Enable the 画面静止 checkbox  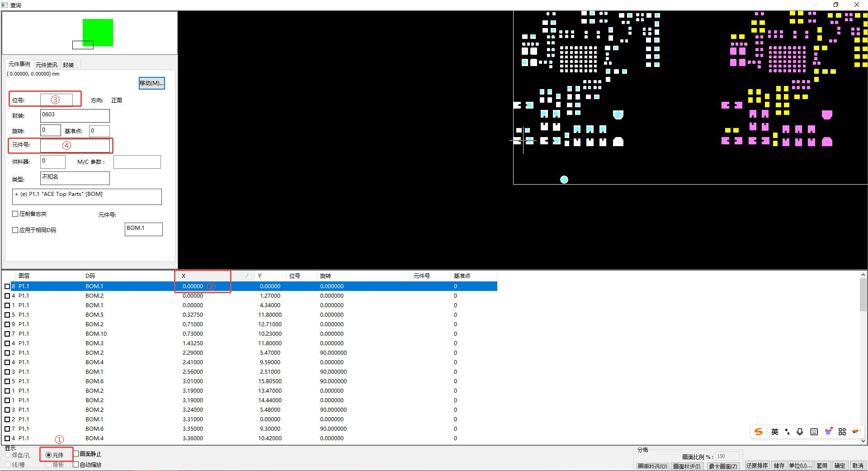(x=76, y=454)
